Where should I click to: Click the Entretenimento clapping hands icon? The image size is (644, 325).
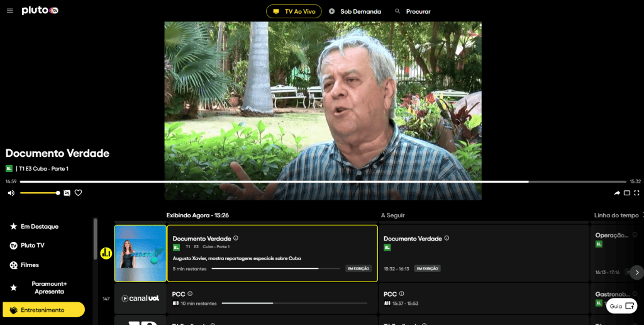click(14, 310)
